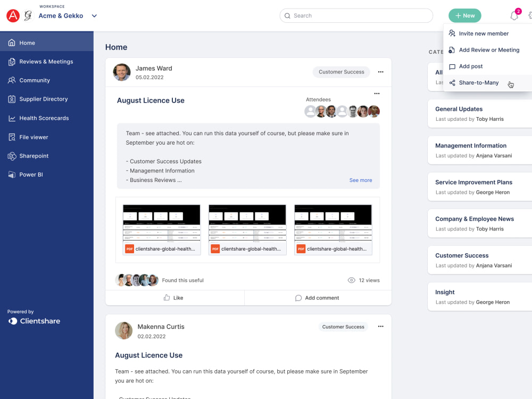Open Makenna Curtis profile picture
532x399 pixels.
(x=123, y=331)
